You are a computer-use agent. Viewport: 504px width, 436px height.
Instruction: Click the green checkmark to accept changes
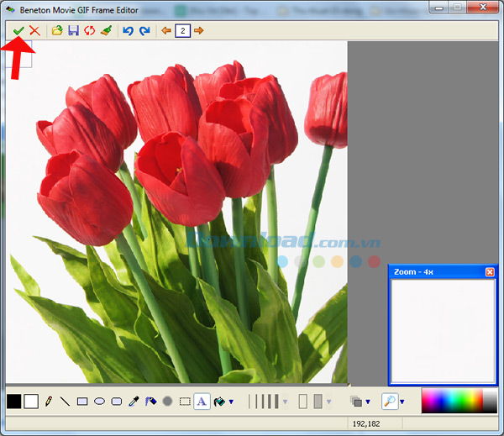18,31
